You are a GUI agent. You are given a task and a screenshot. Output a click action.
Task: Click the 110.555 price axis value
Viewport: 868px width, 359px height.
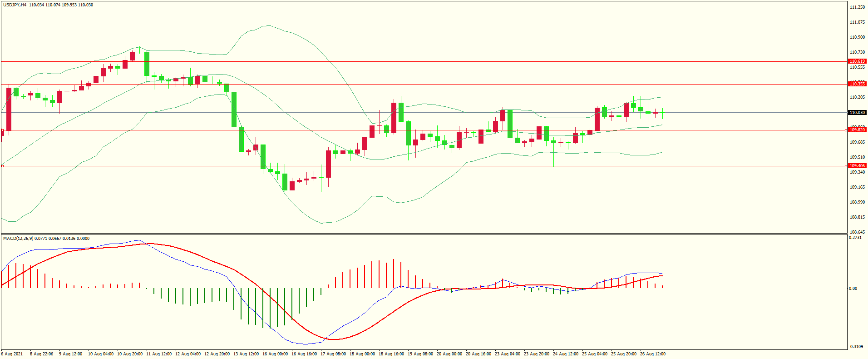click(x=857, y=67)
